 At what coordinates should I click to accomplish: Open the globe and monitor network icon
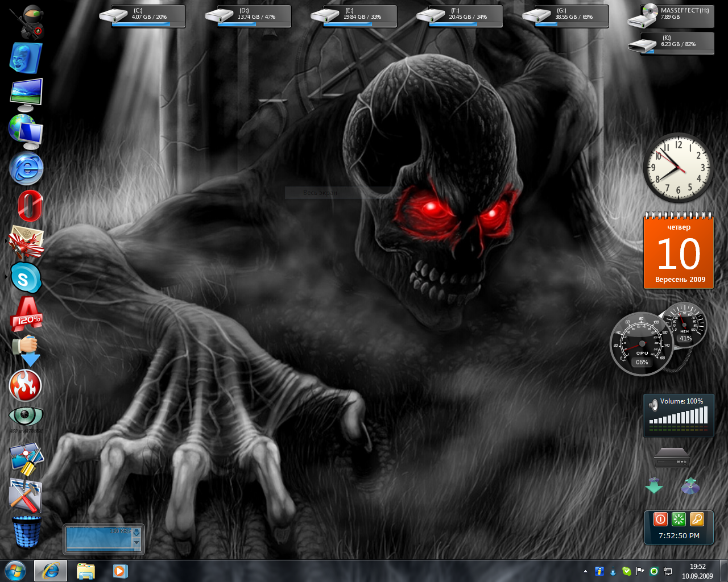(x=26, y=131)
